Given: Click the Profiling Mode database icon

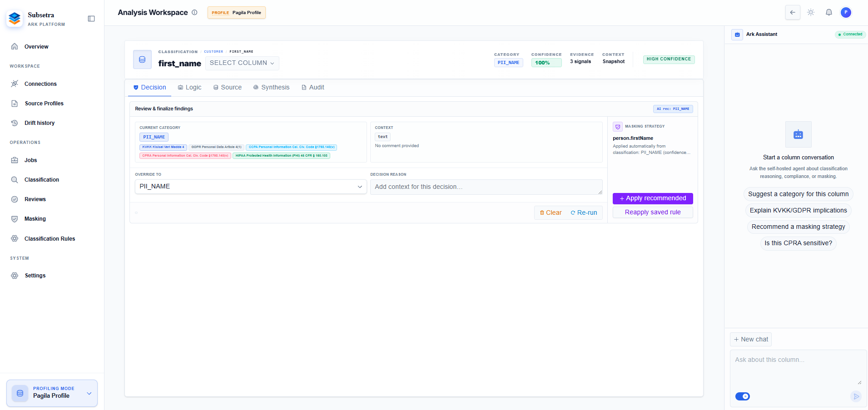Looking at the screenshot, I should [x=20, y=393].
